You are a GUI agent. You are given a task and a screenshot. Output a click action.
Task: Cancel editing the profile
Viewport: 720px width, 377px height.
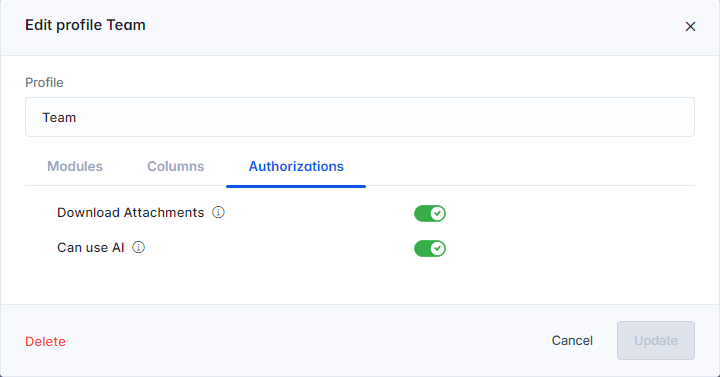pyautogui.click(x=572, y=340)
